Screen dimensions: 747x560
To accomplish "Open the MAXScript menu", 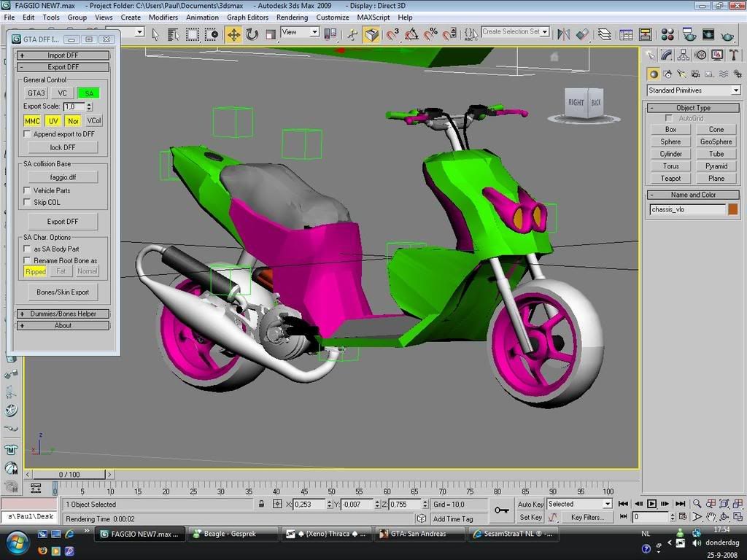I will tap(373, 17).
